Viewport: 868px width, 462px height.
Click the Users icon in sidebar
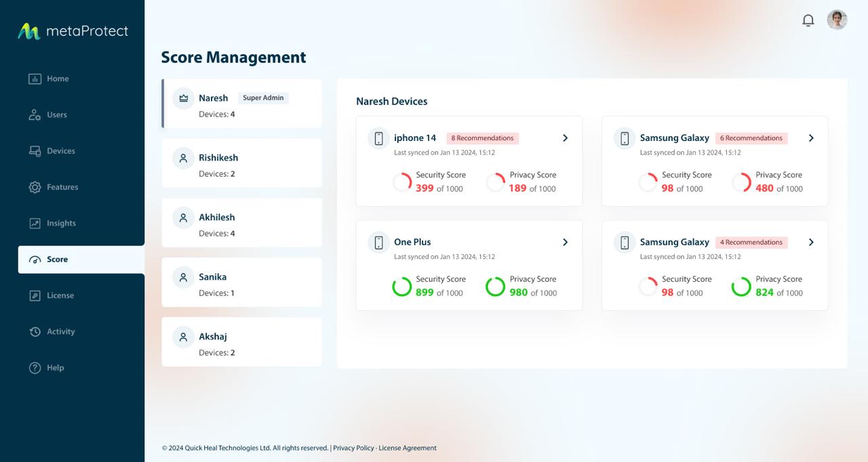[35, 115]
